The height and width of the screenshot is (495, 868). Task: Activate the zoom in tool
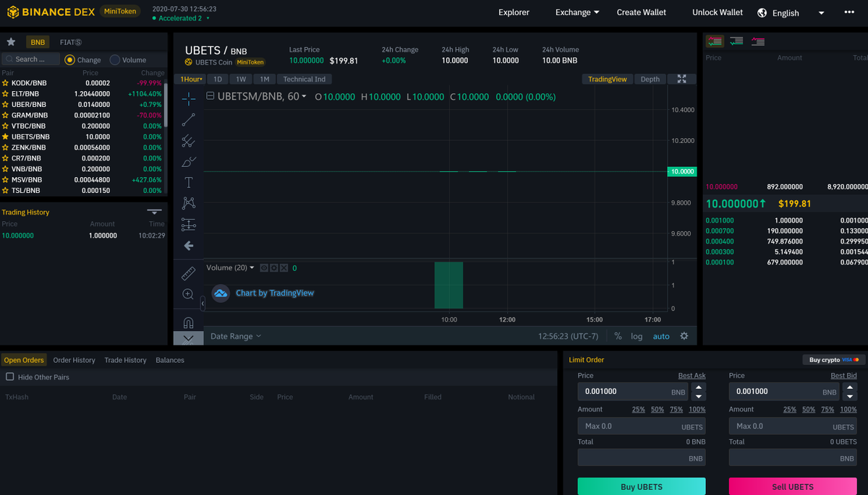(188, 294)
